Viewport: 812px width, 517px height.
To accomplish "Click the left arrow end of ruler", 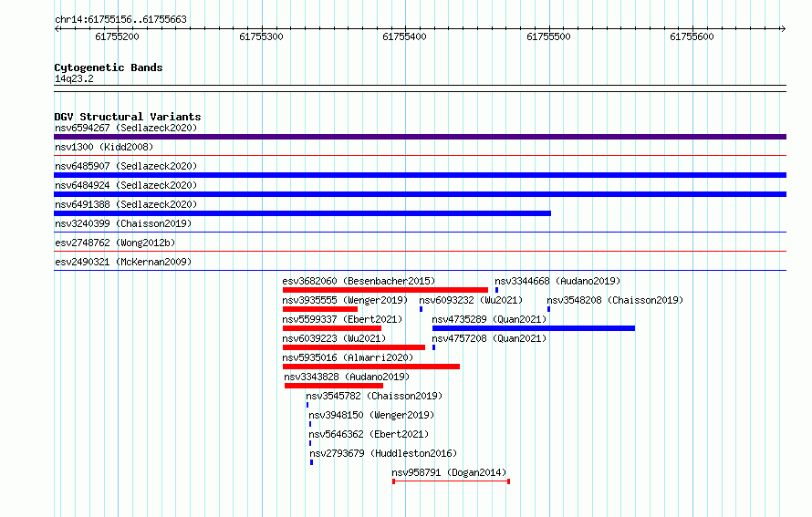I will tap(57, 29).
